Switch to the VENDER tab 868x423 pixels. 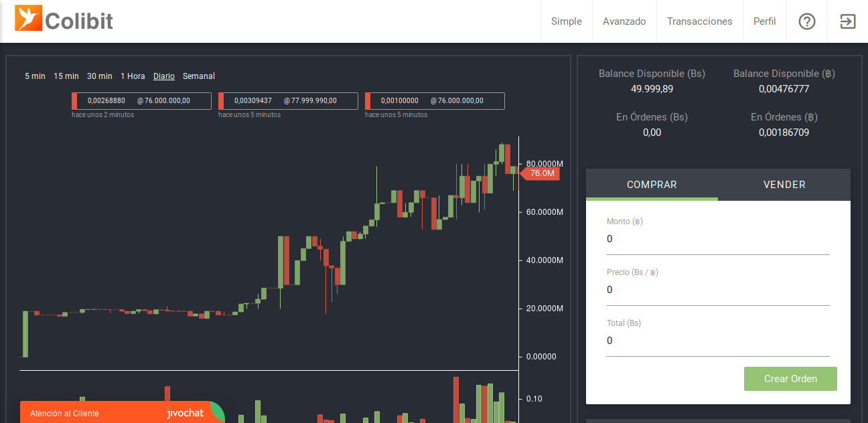784,185
